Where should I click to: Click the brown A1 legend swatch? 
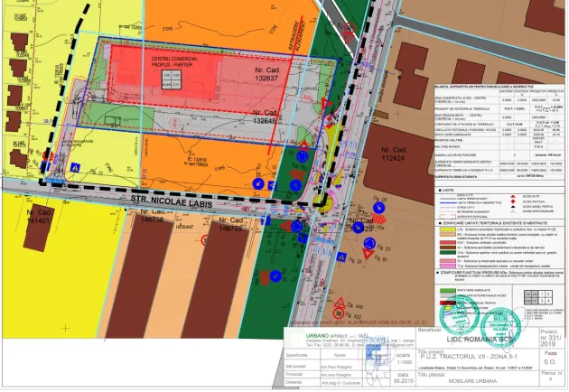447,247
